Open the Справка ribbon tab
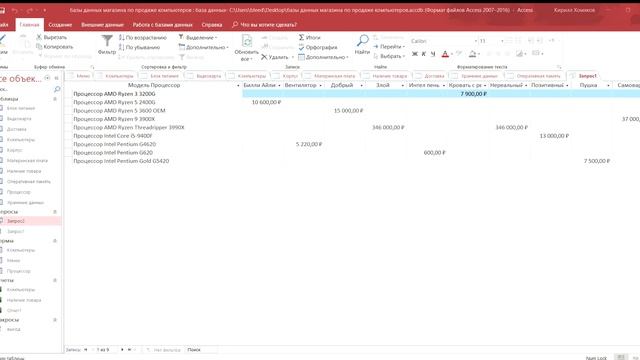 tap(212, 25)
